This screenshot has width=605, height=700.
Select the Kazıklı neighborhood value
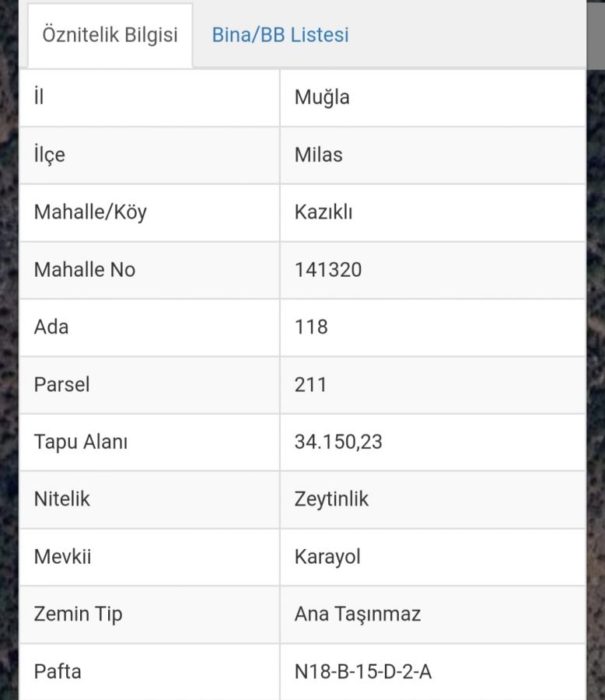click(323, 212)
